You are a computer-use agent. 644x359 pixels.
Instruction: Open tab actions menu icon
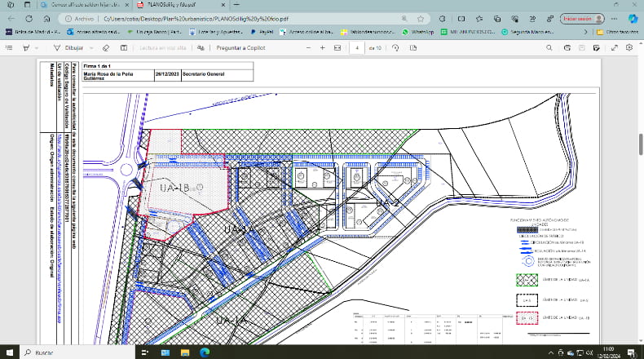point(27,5)
